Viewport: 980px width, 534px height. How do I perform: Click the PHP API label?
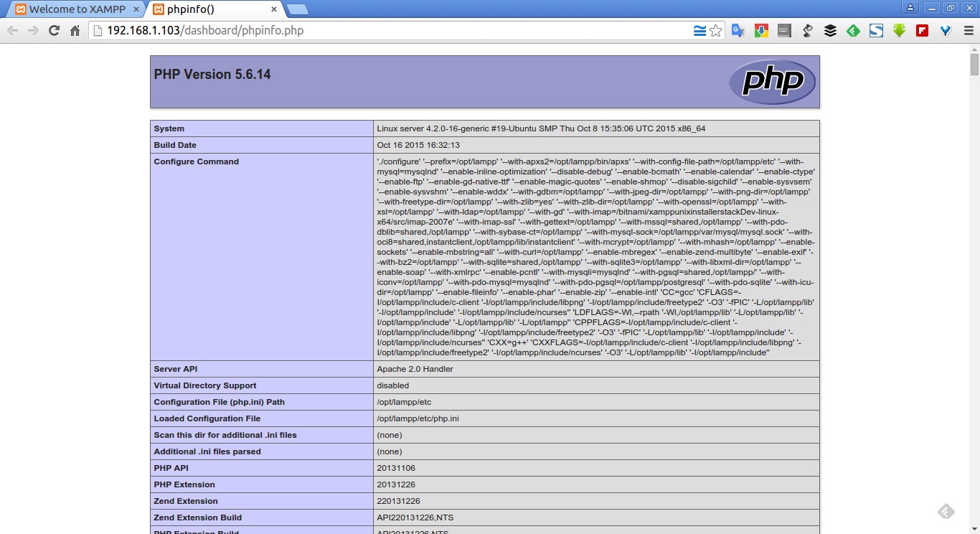pyautogui.click(x=171, y=468)
